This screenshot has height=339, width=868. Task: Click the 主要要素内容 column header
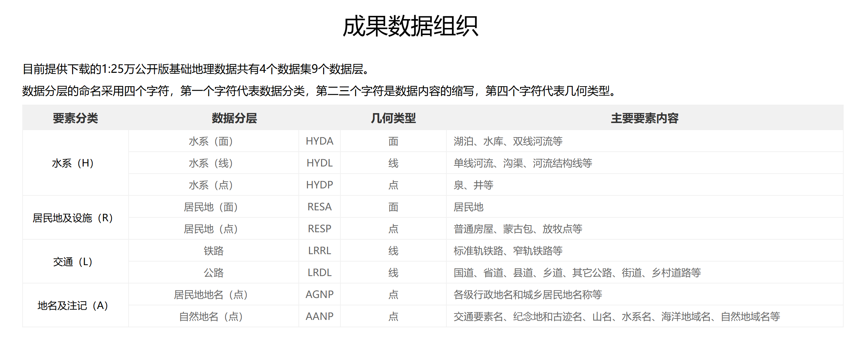tap(644, 118)
